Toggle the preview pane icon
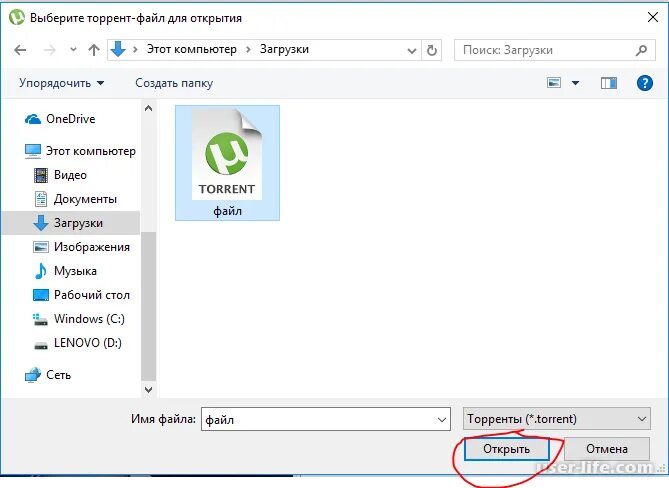The height and width of the screenshot is (488, 669). (x=609, y=83)
